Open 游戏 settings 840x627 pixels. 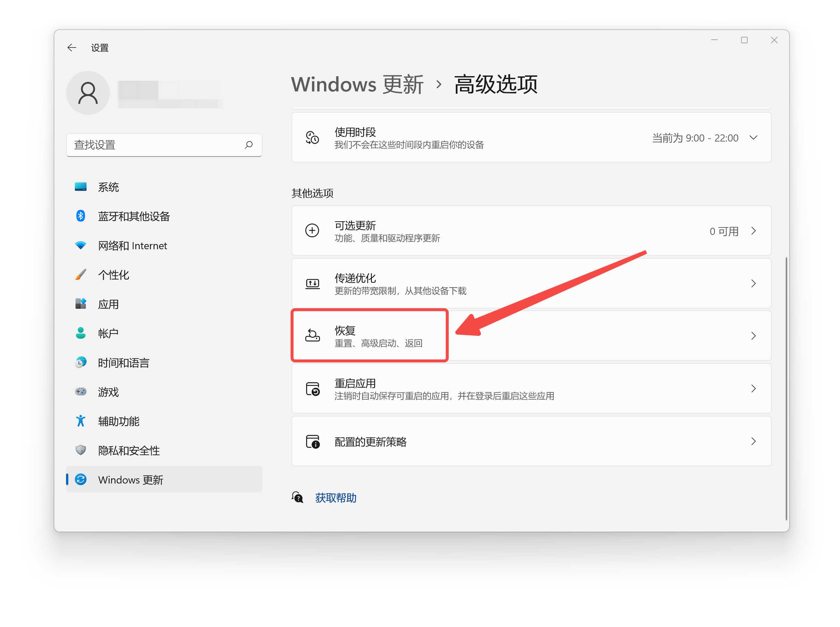pyautogui.click(x=164, y=391)
